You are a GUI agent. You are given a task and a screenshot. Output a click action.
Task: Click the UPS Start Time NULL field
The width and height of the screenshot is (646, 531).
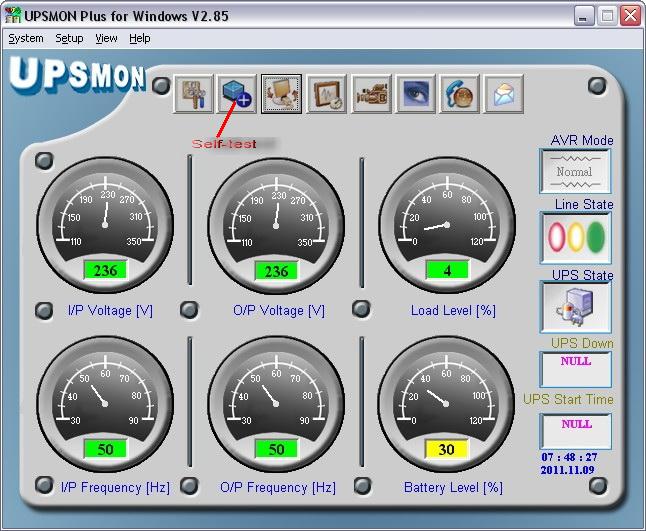click(576, 431)
